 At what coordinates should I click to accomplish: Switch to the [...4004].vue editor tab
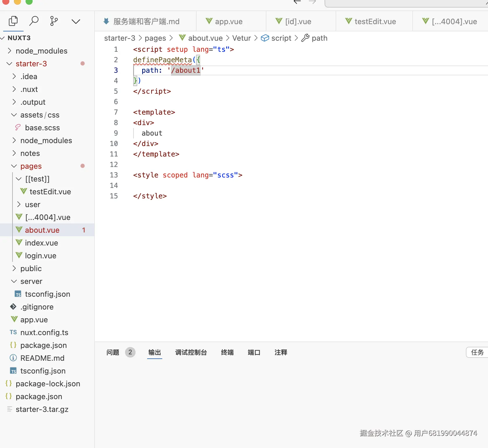click(x=450, y=22)
